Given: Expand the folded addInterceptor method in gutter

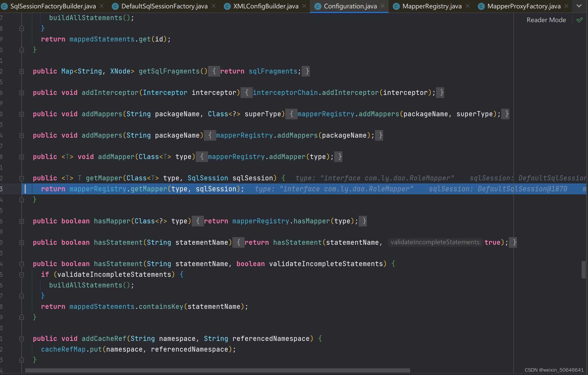Looking at the screenshot, I should click(x=22, y=93).
